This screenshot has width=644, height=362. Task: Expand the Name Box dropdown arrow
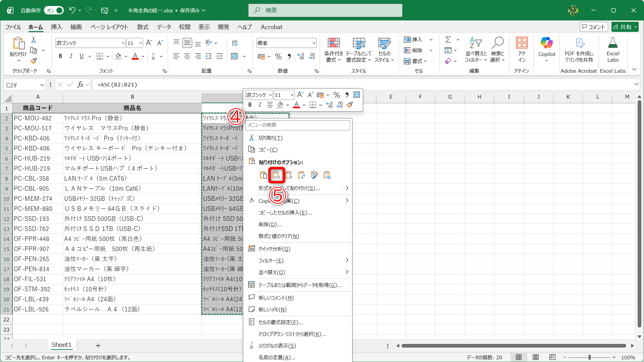point(42,85)
